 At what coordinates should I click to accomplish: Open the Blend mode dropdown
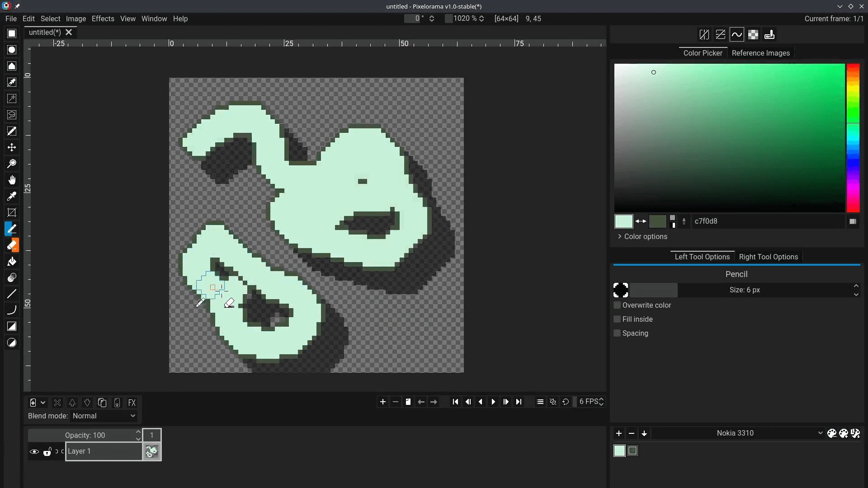click(103, 416)
